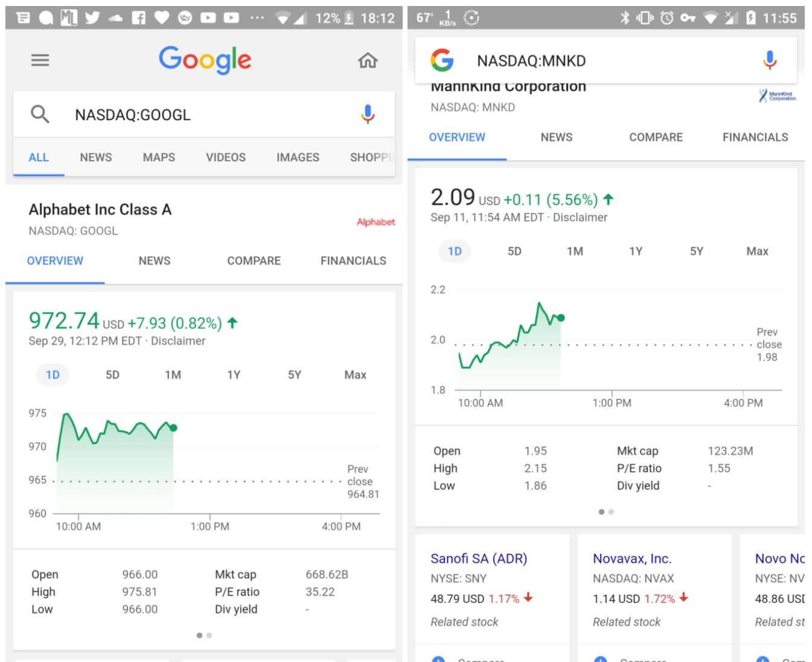
Task: Tap the MannKind Corporation logo
Action: (x=777, y=96)
